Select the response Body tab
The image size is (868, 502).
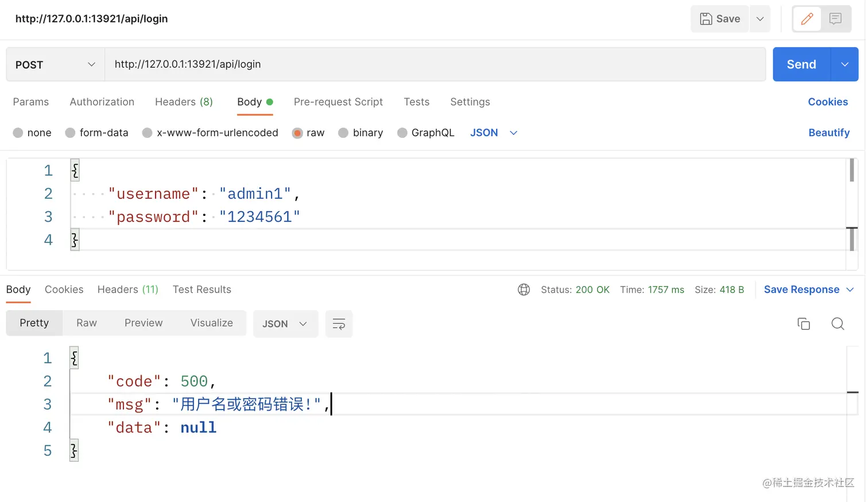click(x=18, y=289)
